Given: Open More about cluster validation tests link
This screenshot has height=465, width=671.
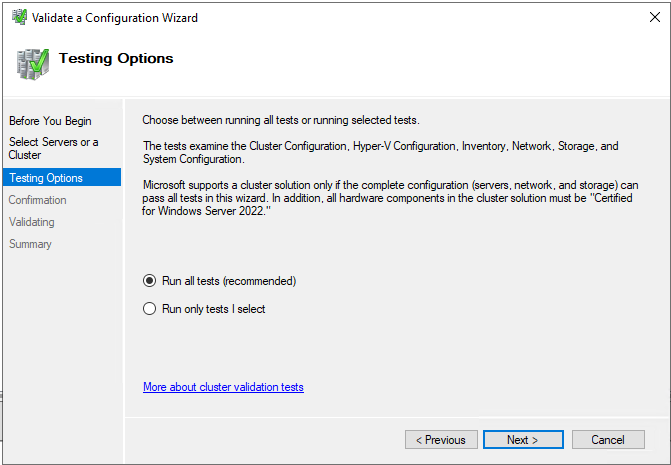Looking at the screenshot, I should pyautogui.click(x=223, y=387).
